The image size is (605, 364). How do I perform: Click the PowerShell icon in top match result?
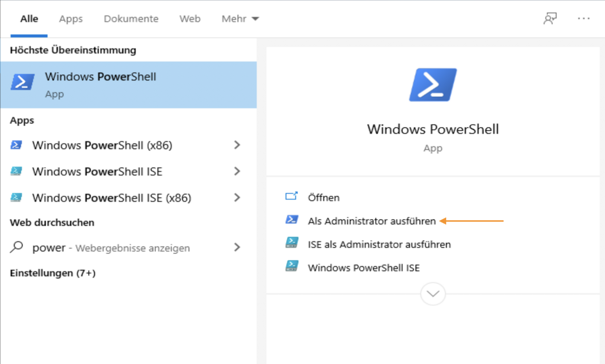tap(23, 82)
